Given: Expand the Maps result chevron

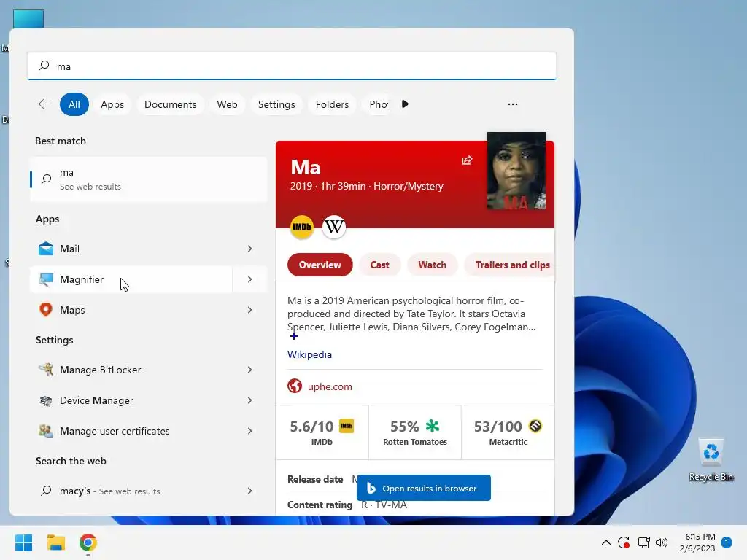Looking at the screenshot, I should [x=249, y=310].
